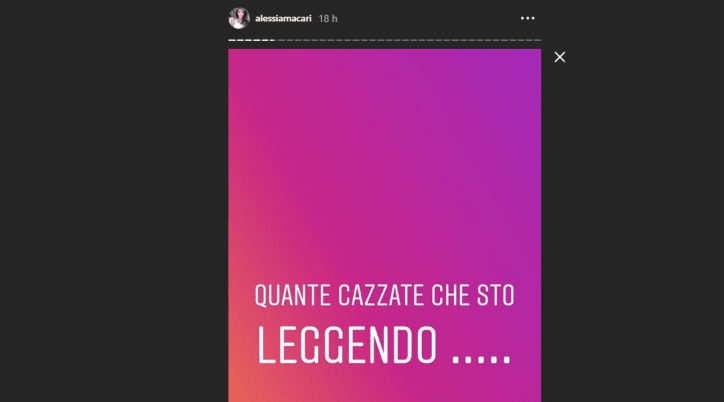Select the fourth story progress segment
The image size is (724, 402).
tap(257, 40)
